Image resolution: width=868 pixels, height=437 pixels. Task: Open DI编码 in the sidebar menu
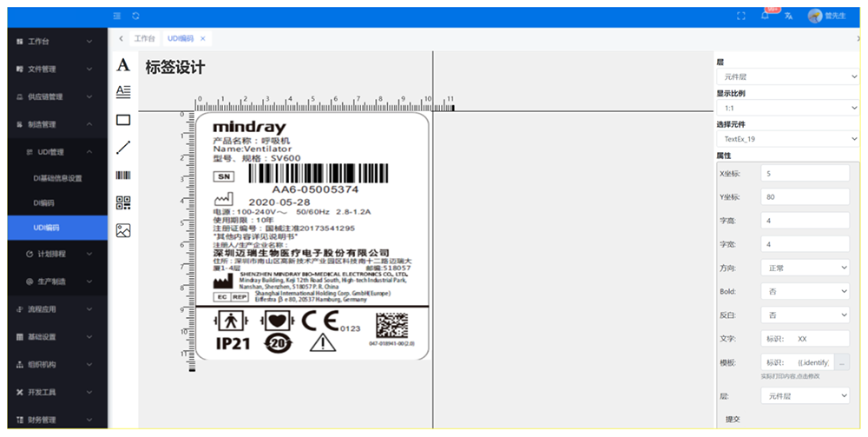point(44,202)
